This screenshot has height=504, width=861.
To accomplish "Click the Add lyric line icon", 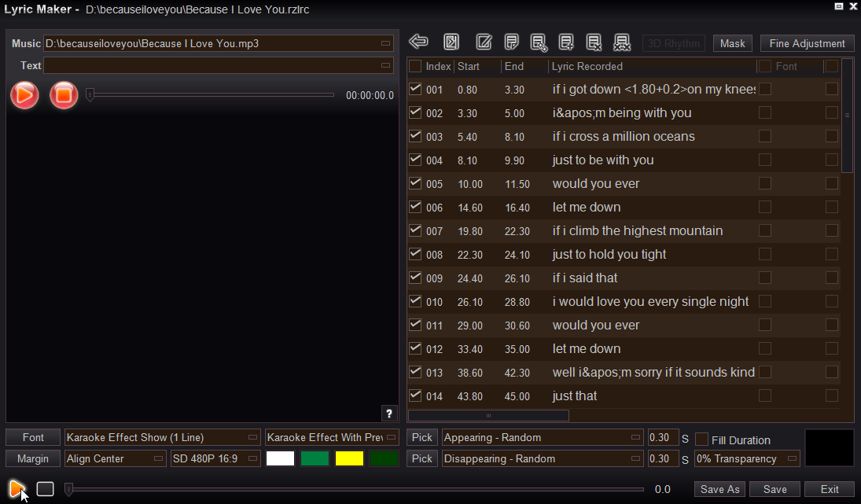I will 566,42.
